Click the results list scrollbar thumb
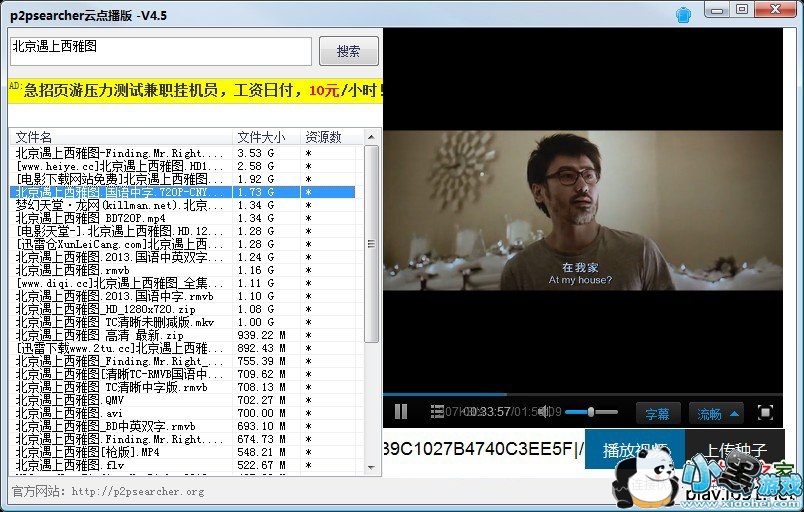 pyautogui.click(x=371, y=243)
